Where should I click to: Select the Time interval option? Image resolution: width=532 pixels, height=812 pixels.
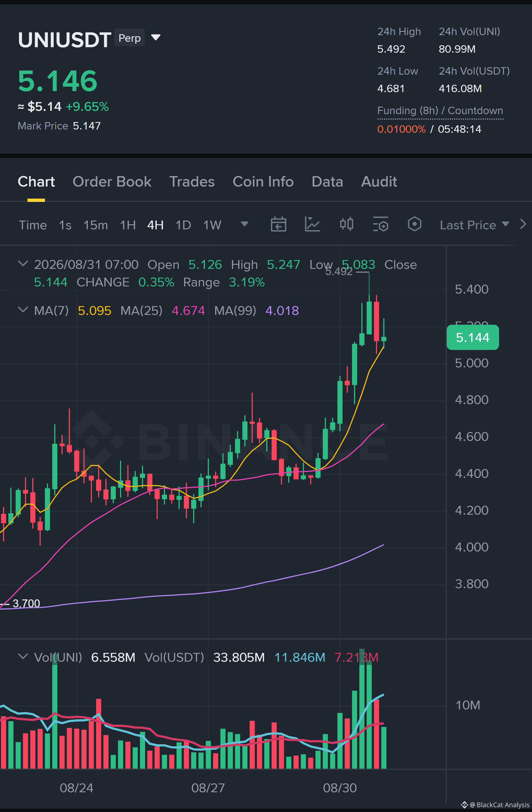click(x=33, y=225)
